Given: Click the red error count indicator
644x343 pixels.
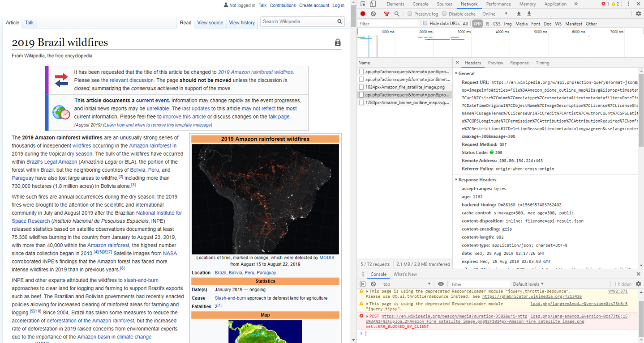Looking at the screenshot, I should pyautogui.click(x=605, y=4).
